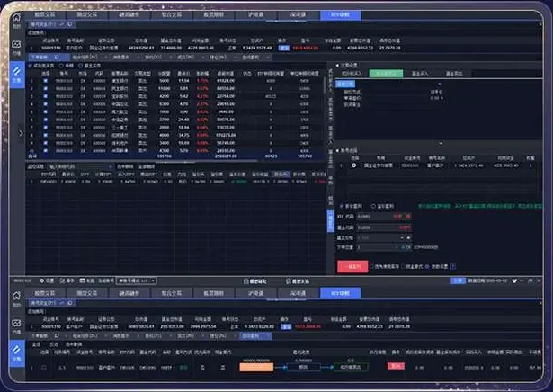Open the 基金买入 tab in the trade settings panel

pyautogui.click(x=420, y=74)
